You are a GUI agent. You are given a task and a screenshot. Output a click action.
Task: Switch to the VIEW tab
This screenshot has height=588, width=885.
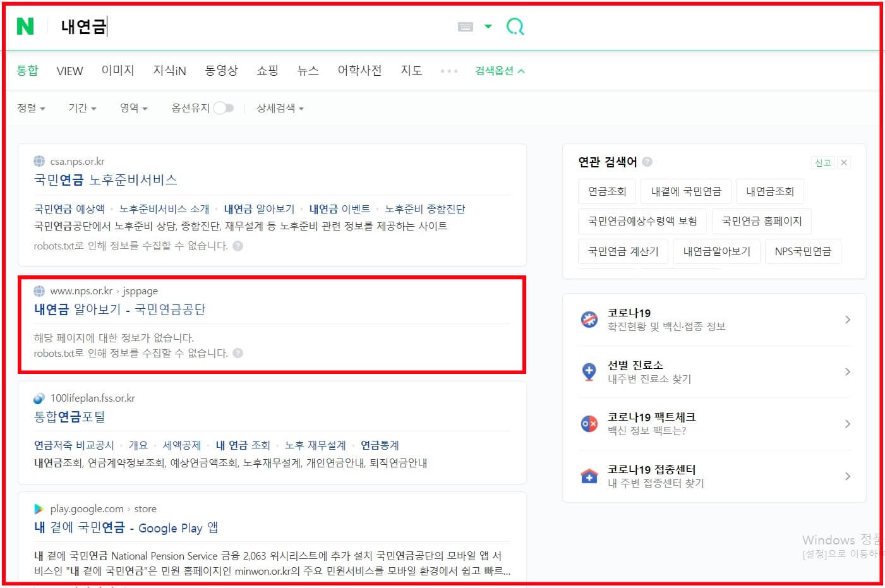click(69, 71)
